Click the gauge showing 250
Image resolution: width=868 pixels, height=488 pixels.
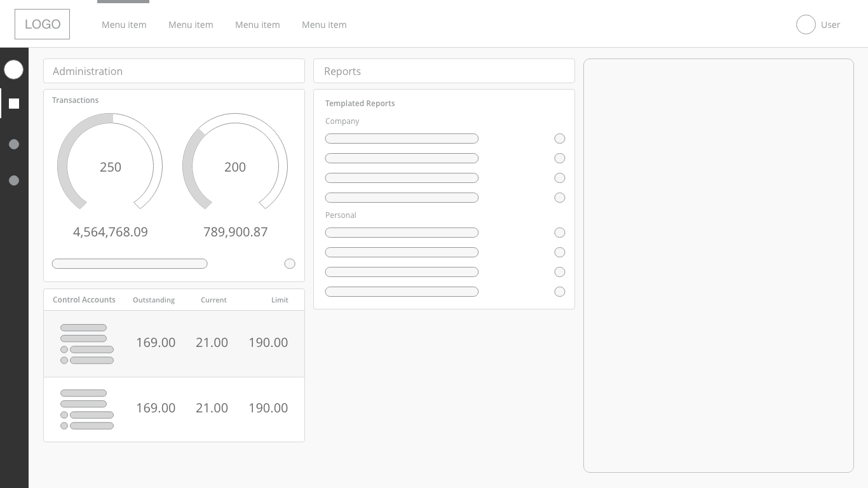(x=110, y=161)
